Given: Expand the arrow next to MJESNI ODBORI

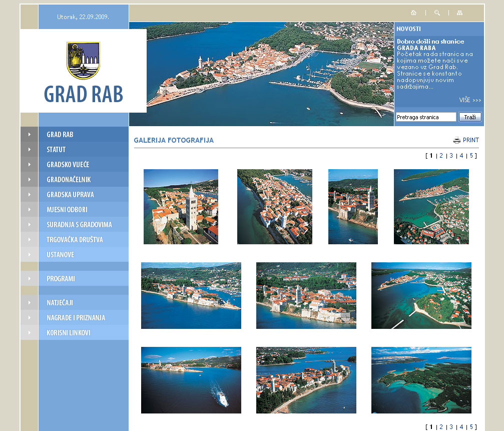Looking at the screenshot, I should [30, 210].
